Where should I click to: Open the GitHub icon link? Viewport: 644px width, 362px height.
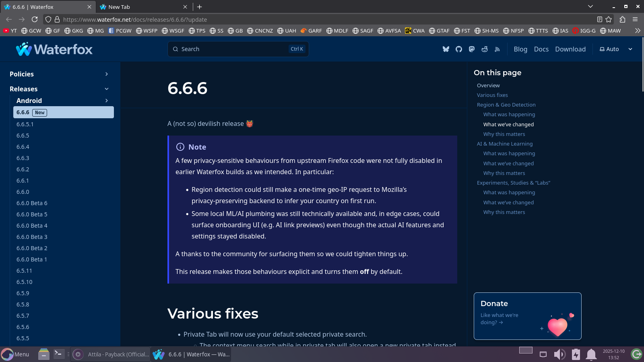point(459,49)
